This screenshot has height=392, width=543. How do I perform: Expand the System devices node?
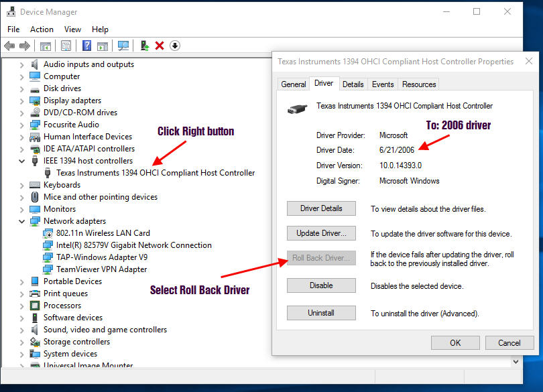(22, 354)
